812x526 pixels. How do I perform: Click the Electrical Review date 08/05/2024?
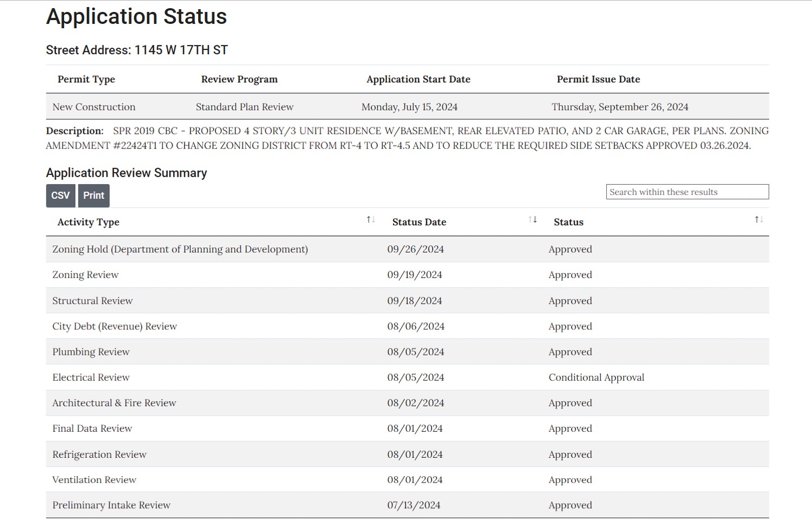pos(416,377)
